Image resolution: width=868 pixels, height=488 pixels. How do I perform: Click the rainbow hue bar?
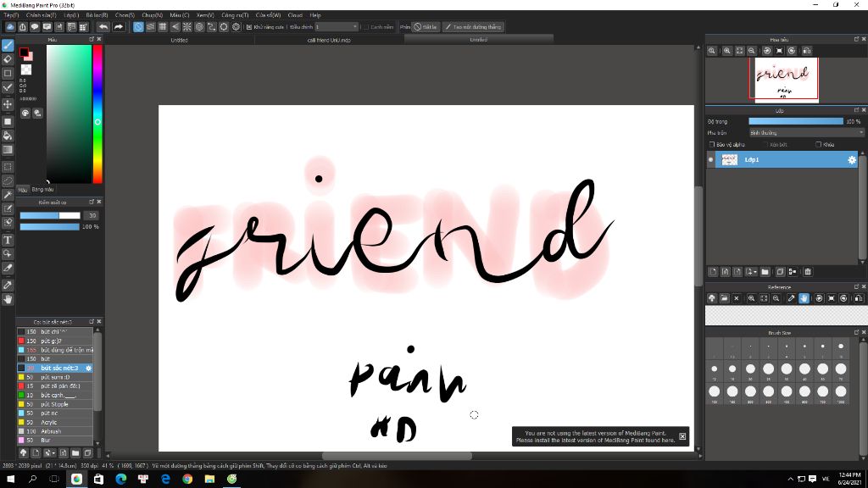(x=97, y=114)
